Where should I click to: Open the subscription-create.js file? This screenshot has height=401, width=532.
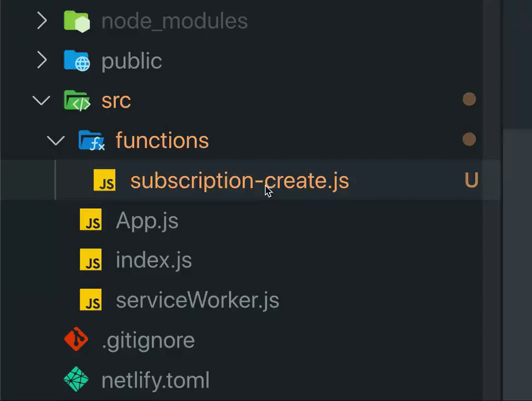click(239, 181)
